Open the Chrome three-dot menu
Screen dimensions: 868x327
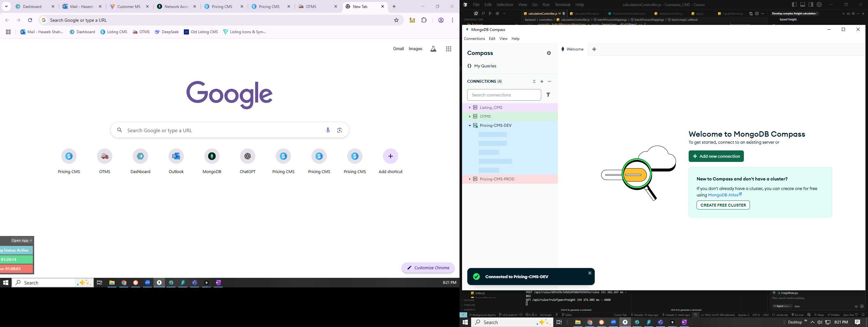point(453,20)
